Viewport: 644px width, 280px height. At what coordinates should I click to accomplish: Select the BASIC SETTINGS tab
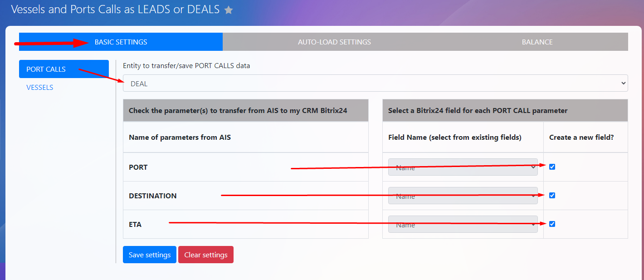pyautogui.click(x=121, y=42)
